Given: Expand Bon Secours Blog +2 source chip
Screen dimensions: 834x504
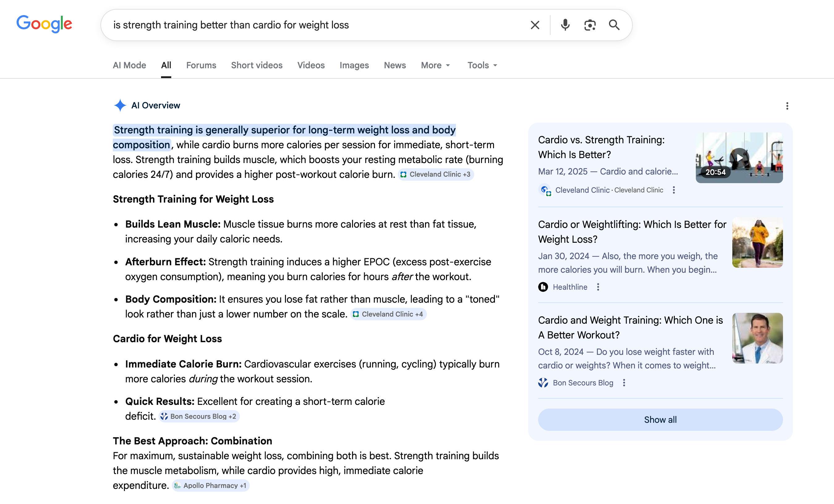Looking at the screenshot, I should (x=199, y=416).
